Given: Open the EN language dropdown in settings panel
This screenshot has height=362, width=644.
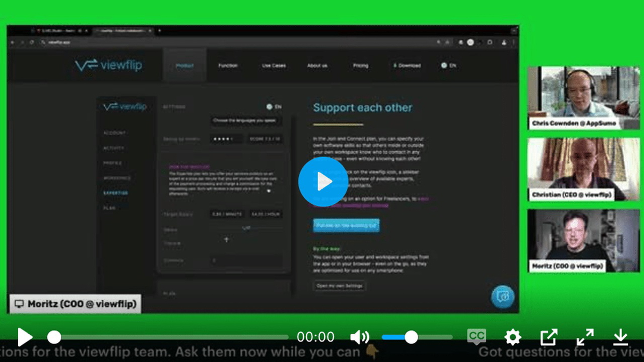Looking at the screenshot, I should point(274,107).
